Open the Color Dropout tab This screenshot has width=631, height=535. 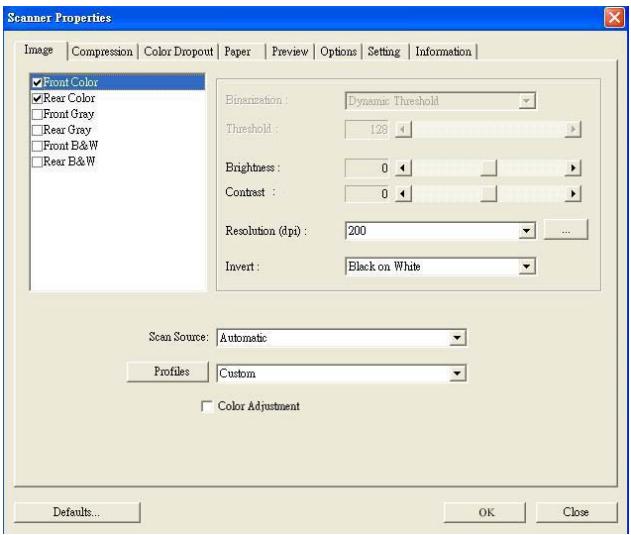185,53
